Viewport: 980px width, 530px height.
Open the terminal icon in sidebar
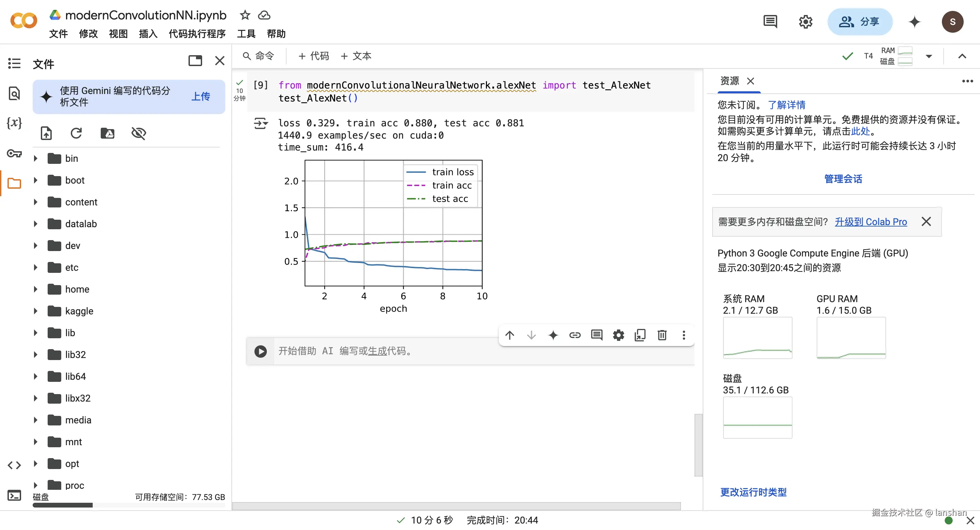pyautogui.click(x=14, y=496)
